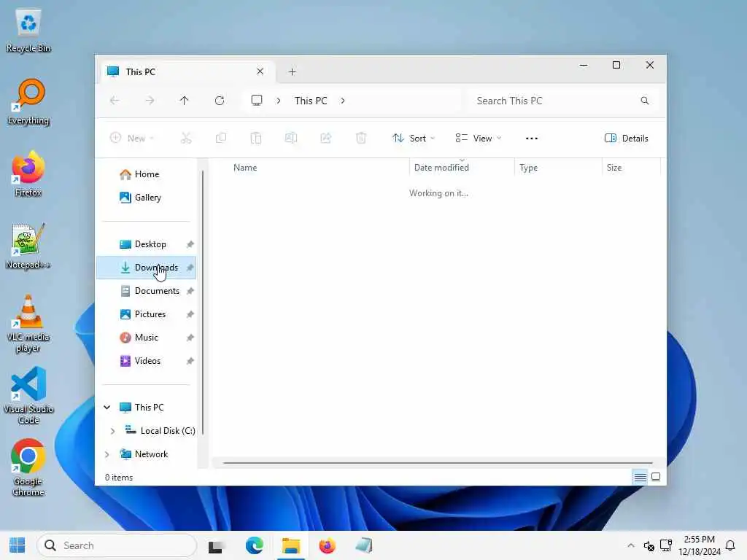Image resolution: width=747 pixels, height=560 pixels.
Task: Click the Rename icon in toolbar
Action: click(x=291, y=138)
